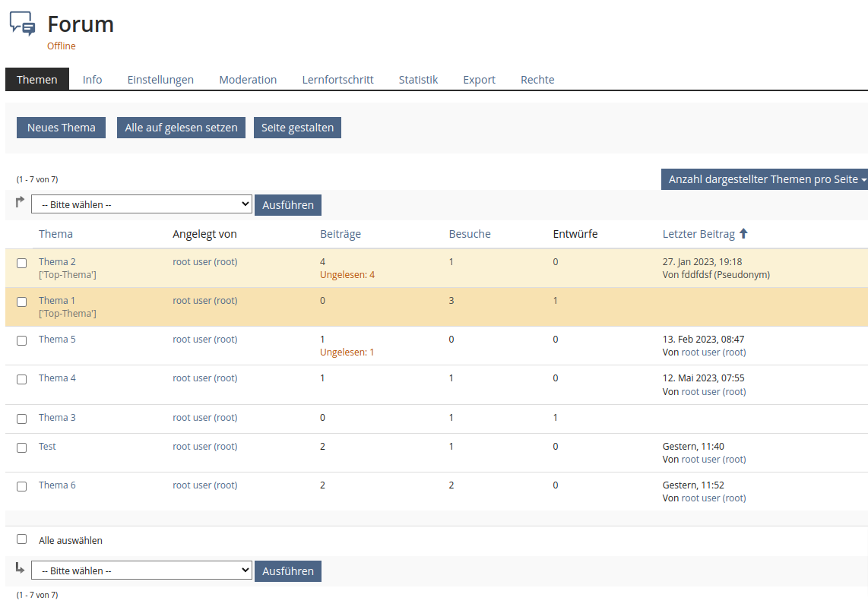This screenshot has height=610, width=868.
Task: Click the Forum speech bubble icon
Action: (x=23, y=24)
